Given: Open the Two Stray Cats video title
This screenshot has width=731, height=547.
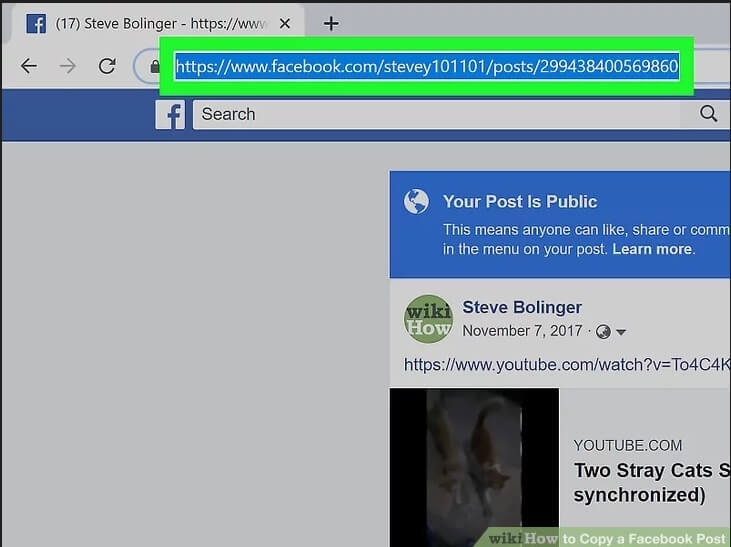Looking at the screenshot, I should [x=652, y=483].
